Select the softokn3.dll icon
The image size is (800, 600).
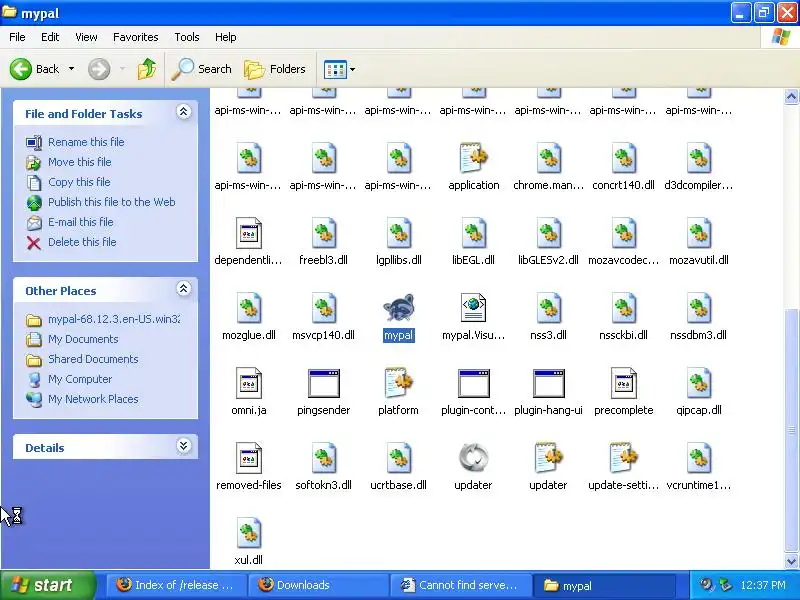tap(323, 458)
